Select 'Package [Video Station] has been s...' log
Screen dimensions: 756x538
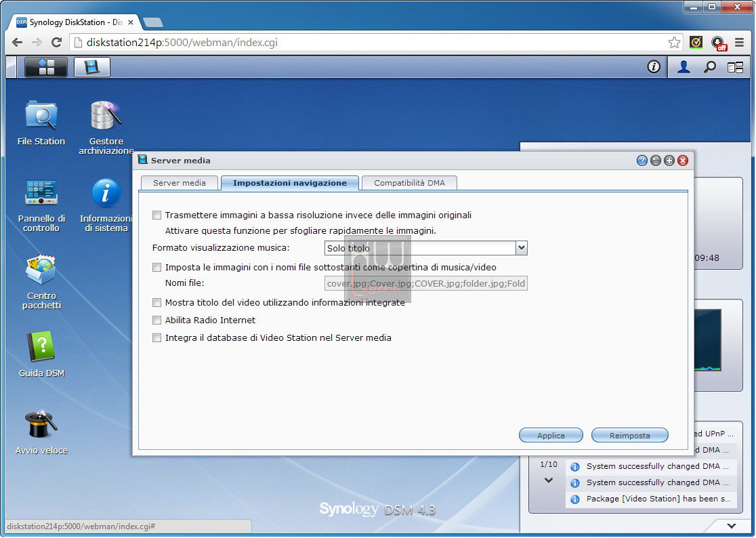(652, 499)
